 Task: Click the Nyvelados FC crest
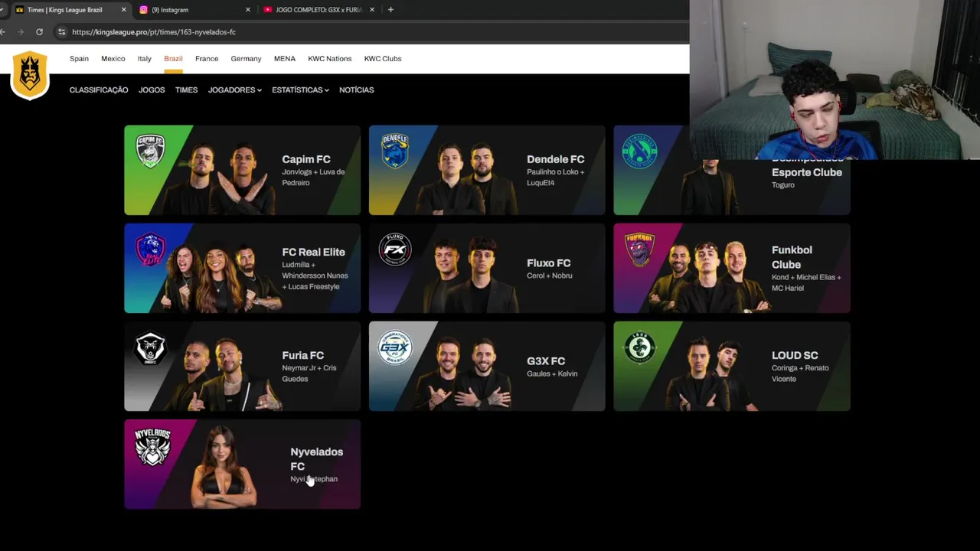(152, 446)
